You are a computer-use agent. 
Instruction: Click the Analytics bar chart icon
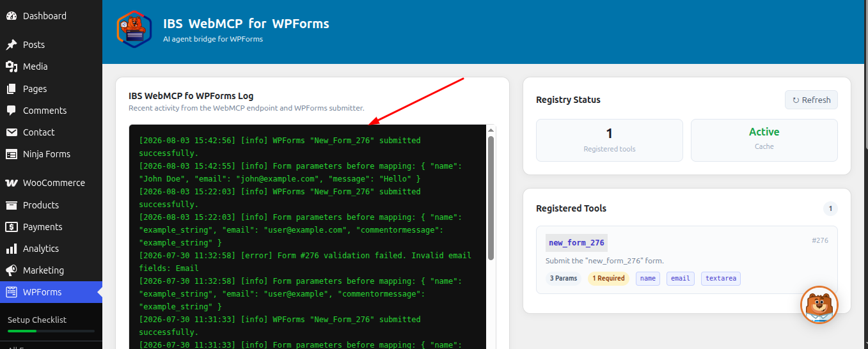tap(12, 249)
